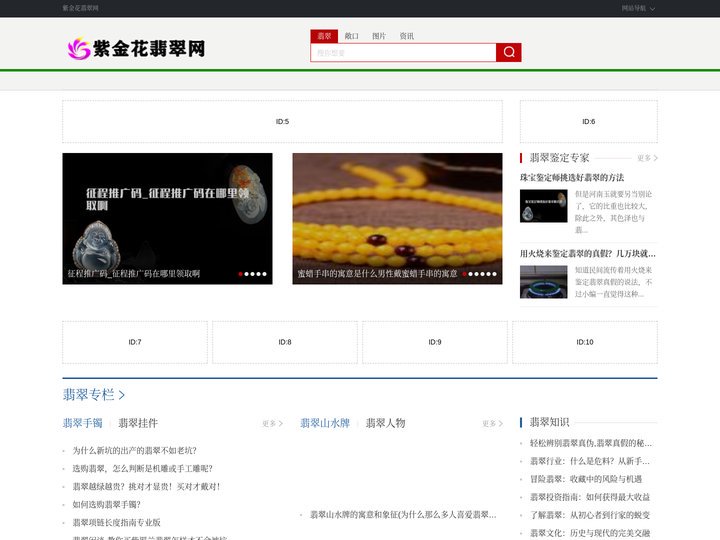Click the ID:8 ad placeholder

pos(285,342)
